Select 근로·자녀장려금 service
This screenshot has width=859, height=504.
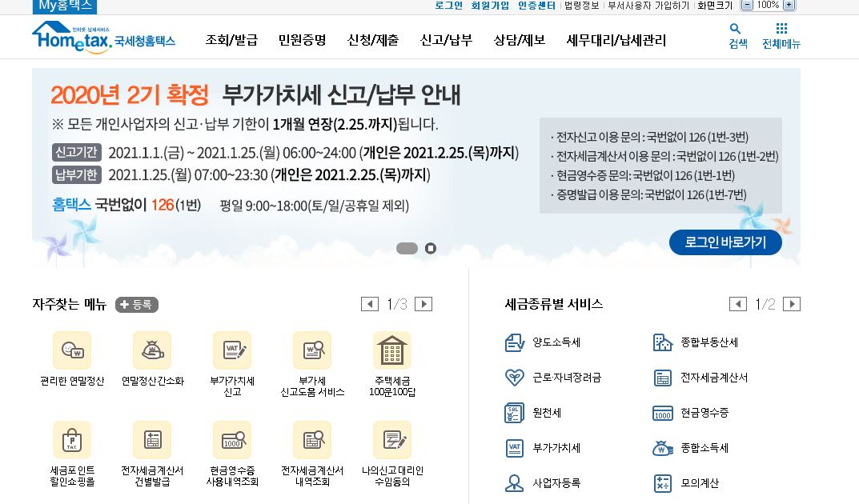tap(552, 378)
